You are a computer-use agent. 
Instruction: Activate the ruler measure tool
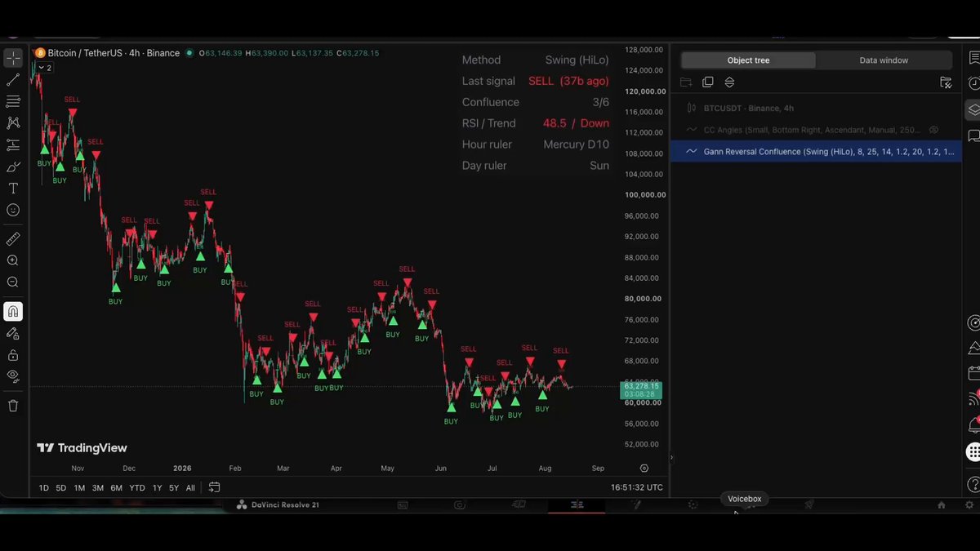click(13, 239)
